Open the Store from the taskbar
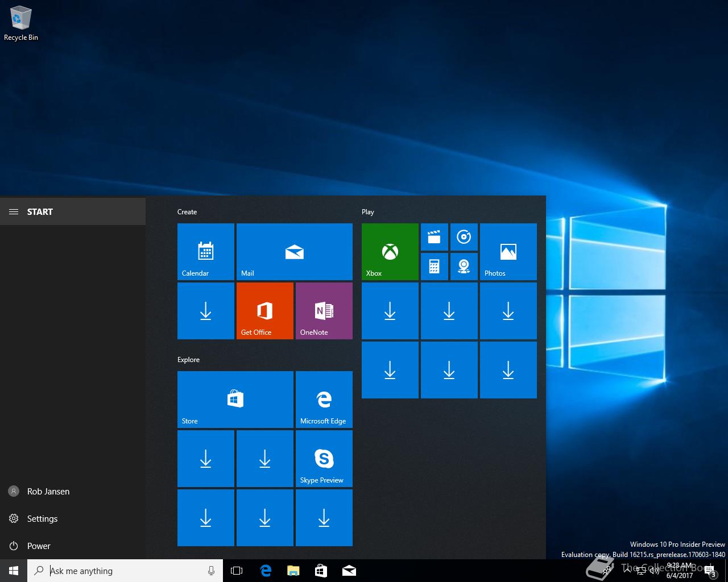The height and width of the screenshot is (582, 728). pyautogui.click(x=321, y=571)
